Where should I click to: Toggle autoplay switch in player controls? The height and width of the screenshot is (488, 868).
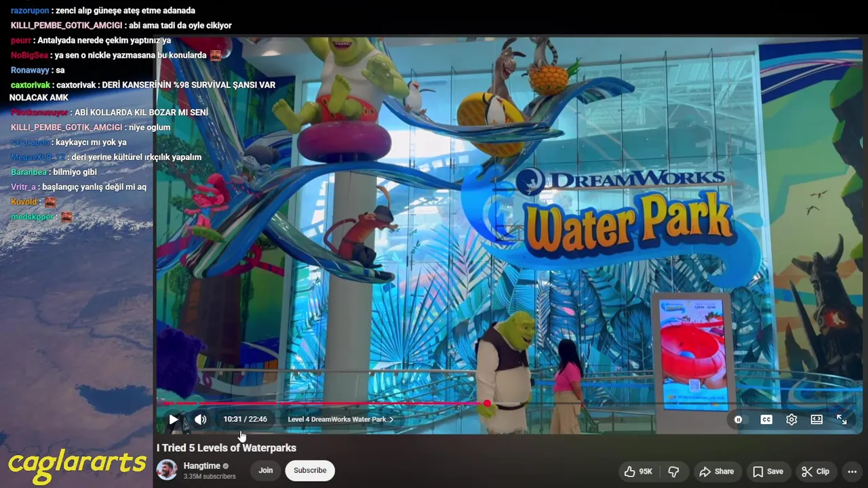[x=738, y=420]
